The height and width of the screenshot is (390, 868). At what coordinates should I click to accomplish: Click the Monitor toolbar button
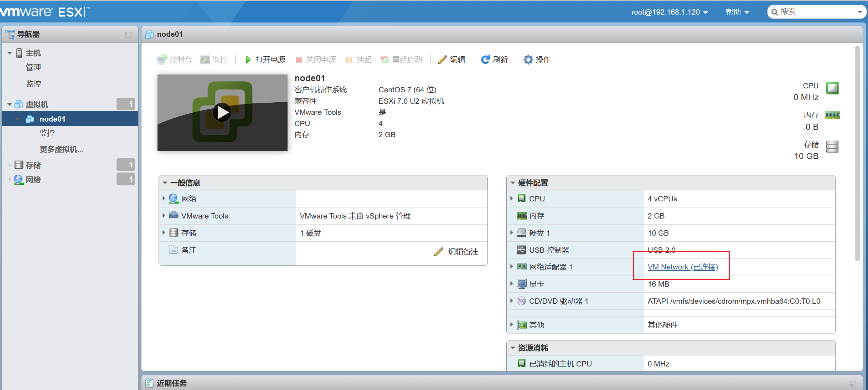(214, 59)
